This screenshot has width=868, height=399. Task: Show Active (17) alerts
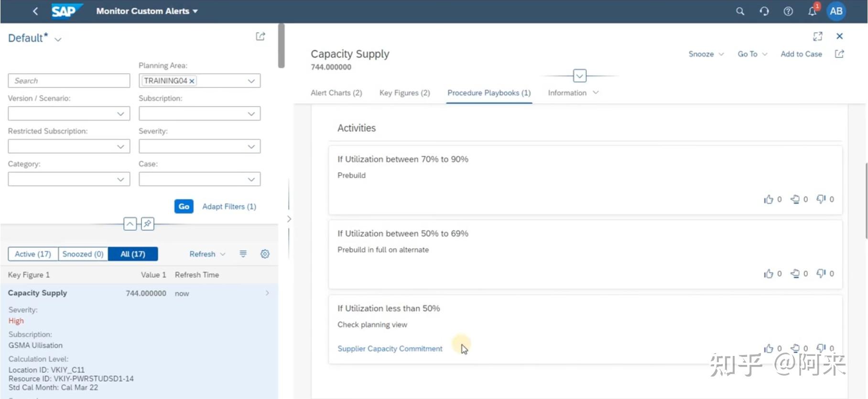(x=33, y=254)
